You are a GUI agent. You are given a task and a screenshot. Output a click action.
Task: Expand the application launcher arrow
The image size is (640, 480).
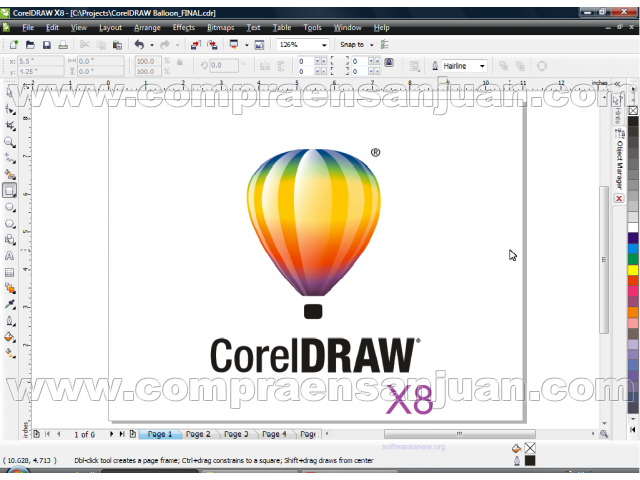tap(247, 45)
